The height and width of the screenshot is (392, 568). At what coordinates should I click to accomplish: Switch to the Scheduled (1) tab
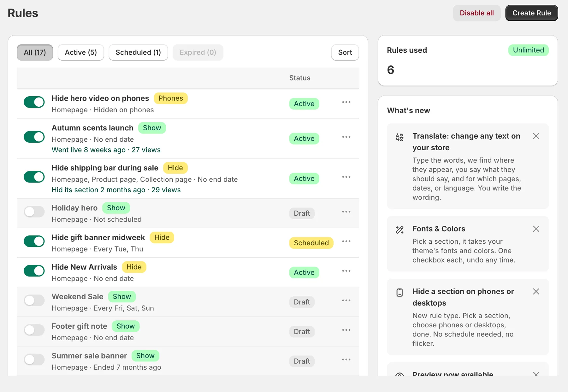click(x=138, y=52)
